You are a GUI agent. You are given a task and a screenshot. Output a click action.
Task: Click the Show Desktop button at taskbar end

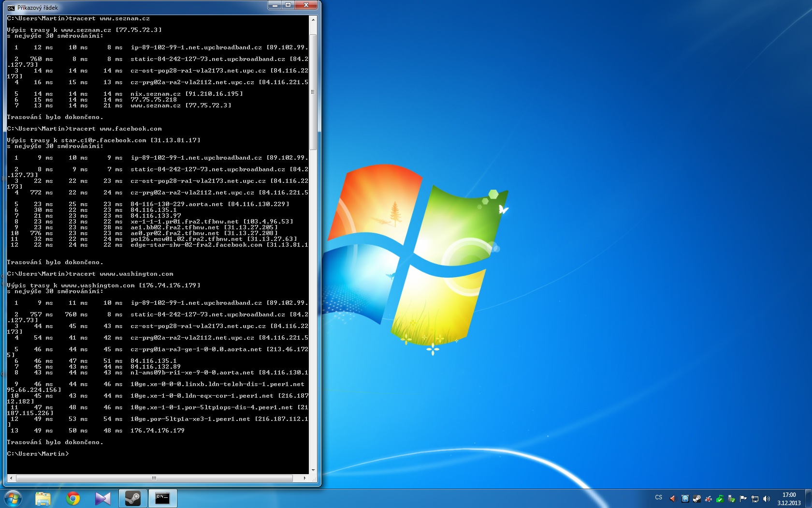pyautogui.click(x=809, y=498)
